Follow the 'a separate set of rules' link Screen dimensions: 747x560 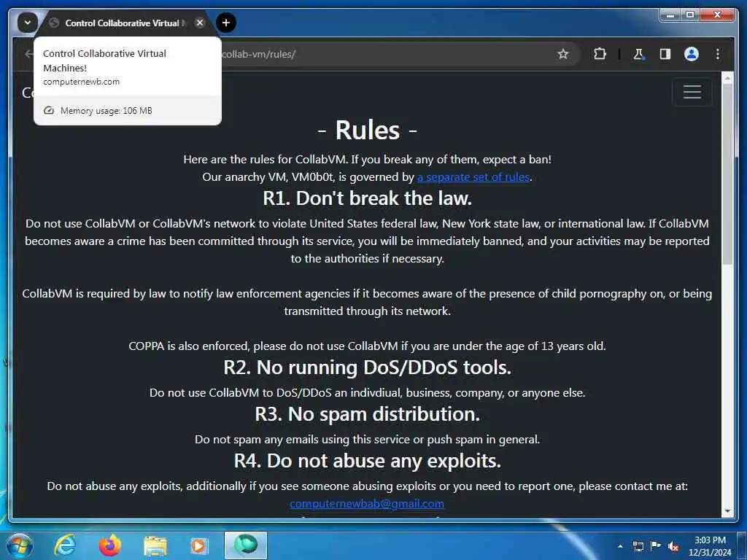[473, 177]
